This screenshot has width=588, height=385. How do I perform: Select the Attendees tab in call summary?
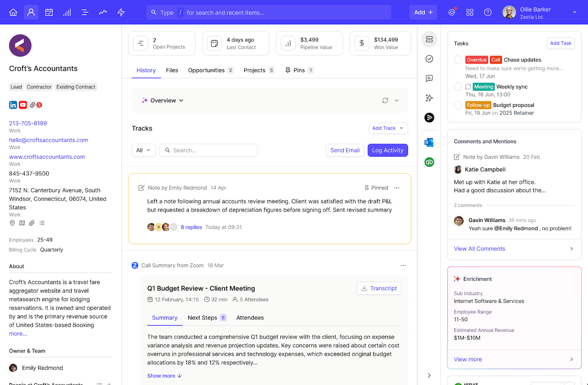click(250, 318)
